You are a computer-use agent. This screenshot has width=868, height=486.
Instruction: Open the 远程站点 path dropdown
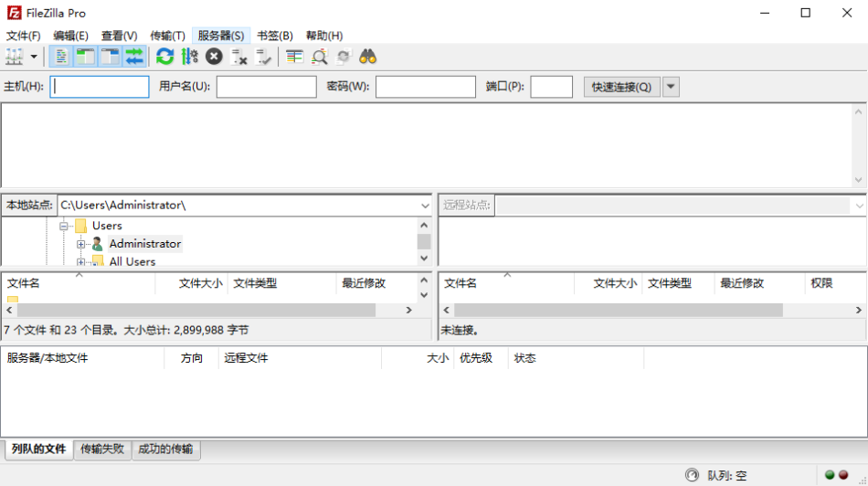[x=859, y=206]
